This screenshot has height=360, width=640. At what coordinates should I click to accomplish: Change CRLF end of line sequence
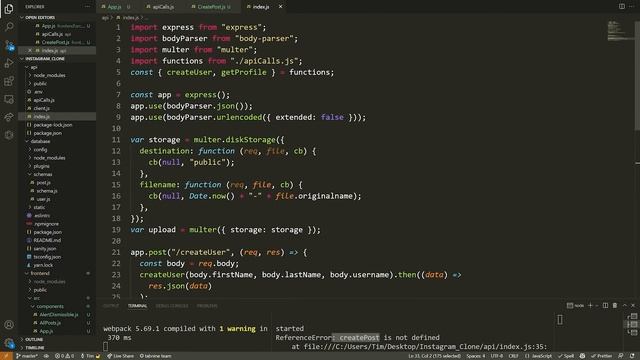tap(513, 356)
